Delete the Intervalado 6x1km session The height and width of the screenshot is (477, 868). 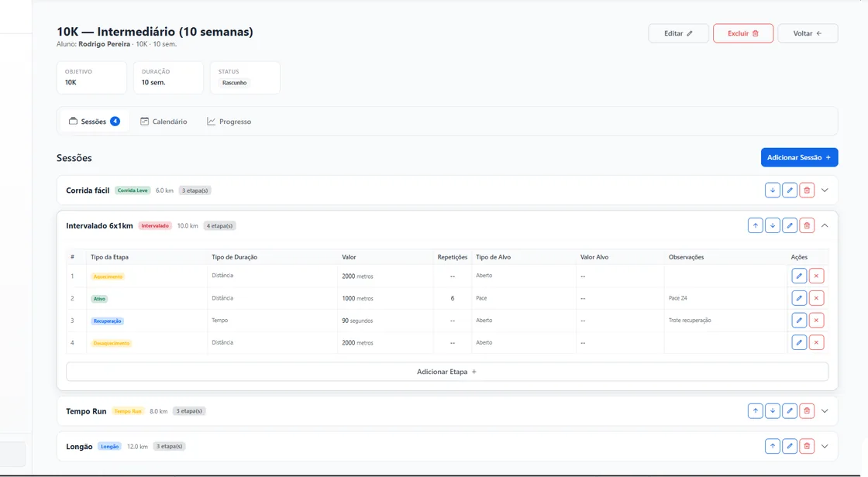pos(807,226)
